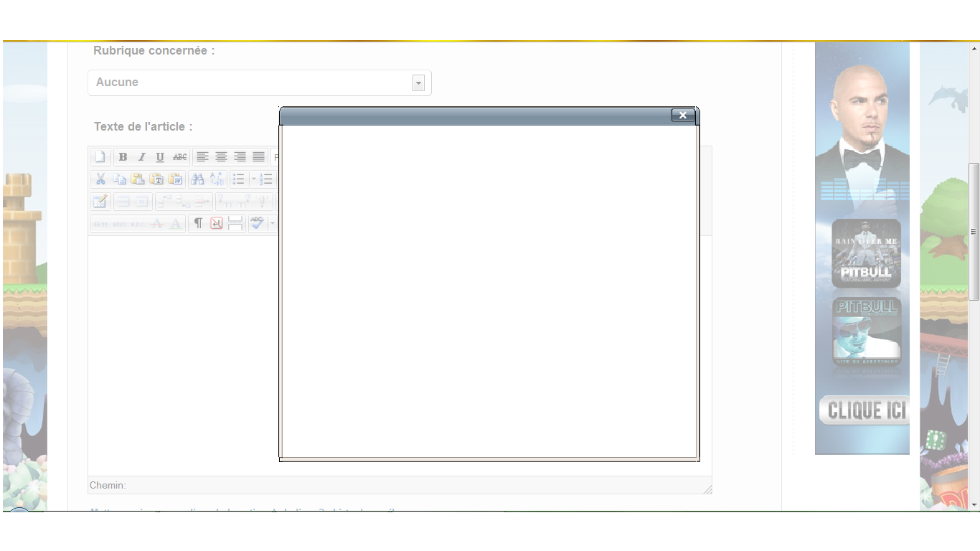Image resolution: width=980 pixels, height=551 pixels.
Task: Center-align the text
Action: coord(221,157)
